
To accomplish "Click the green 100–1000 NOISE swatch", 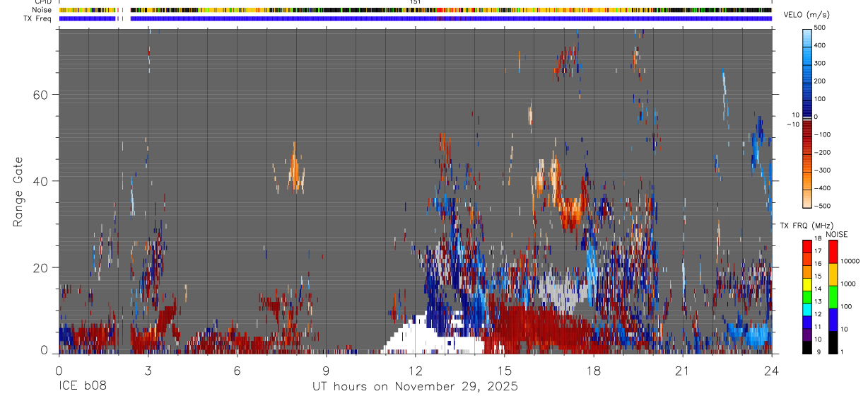I will pyautogui.click(x=833, y=297).
